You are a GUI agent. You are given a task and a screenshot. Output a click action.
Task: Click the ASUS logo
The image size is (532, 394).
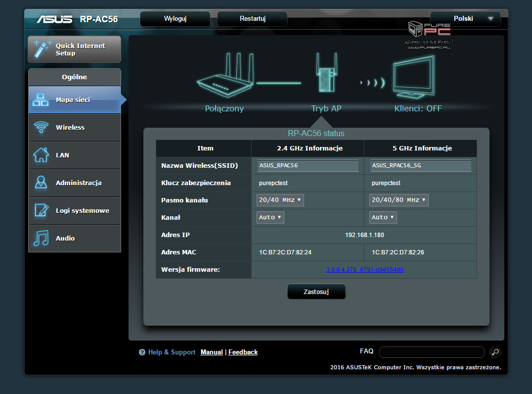pos(54,19)
